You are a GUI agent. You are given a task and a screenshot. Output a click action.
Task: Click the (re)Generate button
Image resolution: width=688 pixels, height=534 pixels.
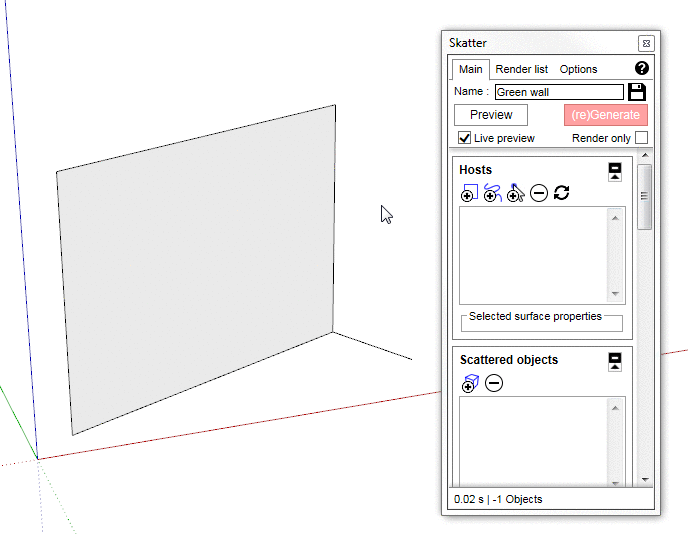tap(605, 115)
